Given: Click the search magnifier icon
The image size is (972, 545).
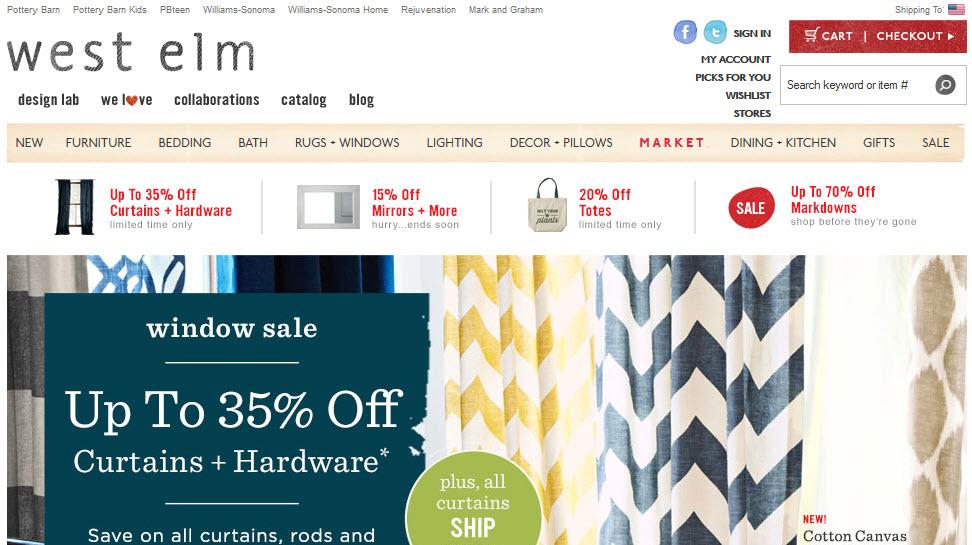Looking at the screenshot, I should (x=945, y=84).
